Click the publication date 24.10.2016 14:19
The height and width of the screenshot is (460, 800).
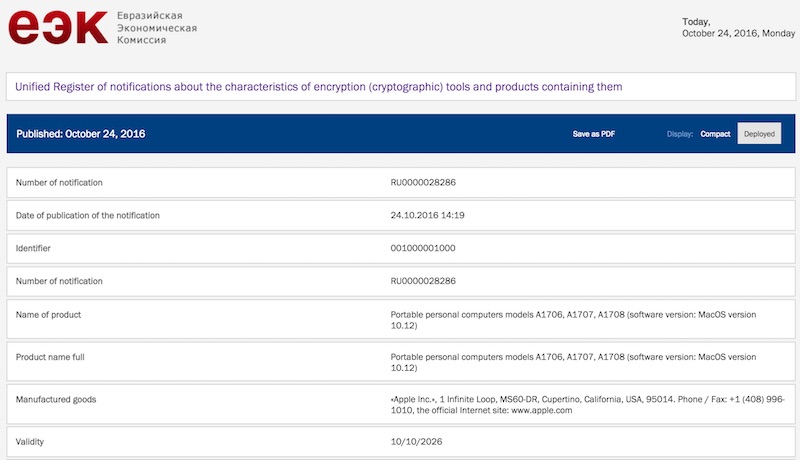pos(427,215)
